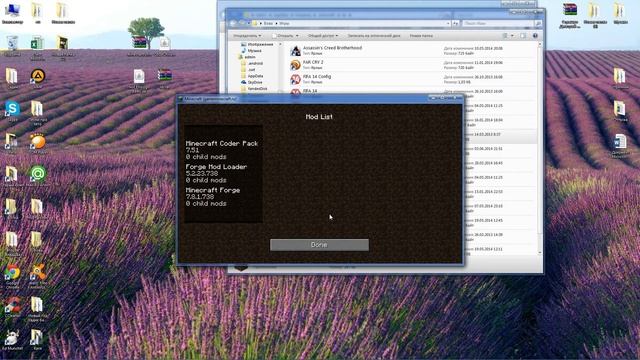
Task: Select the Ad Muncher cow icon
Action: coord(12,340)
